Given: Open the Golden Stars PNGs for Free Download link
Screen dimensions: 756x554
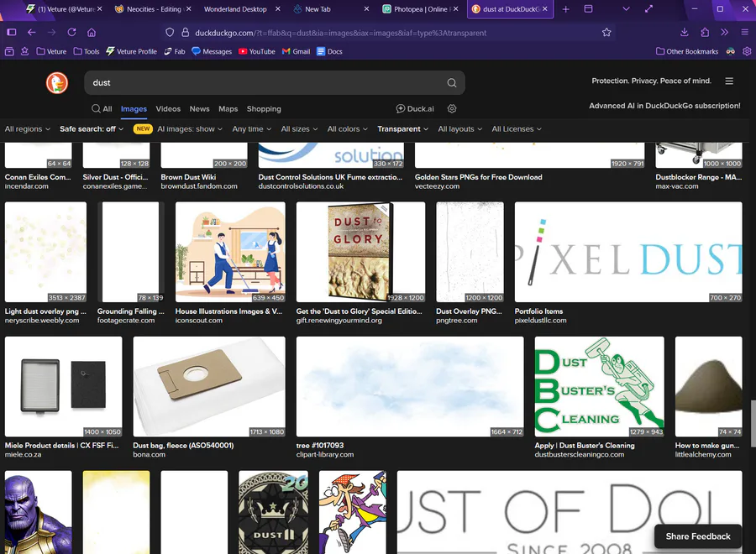Looking at the screenshot, I should coord(478,177).
